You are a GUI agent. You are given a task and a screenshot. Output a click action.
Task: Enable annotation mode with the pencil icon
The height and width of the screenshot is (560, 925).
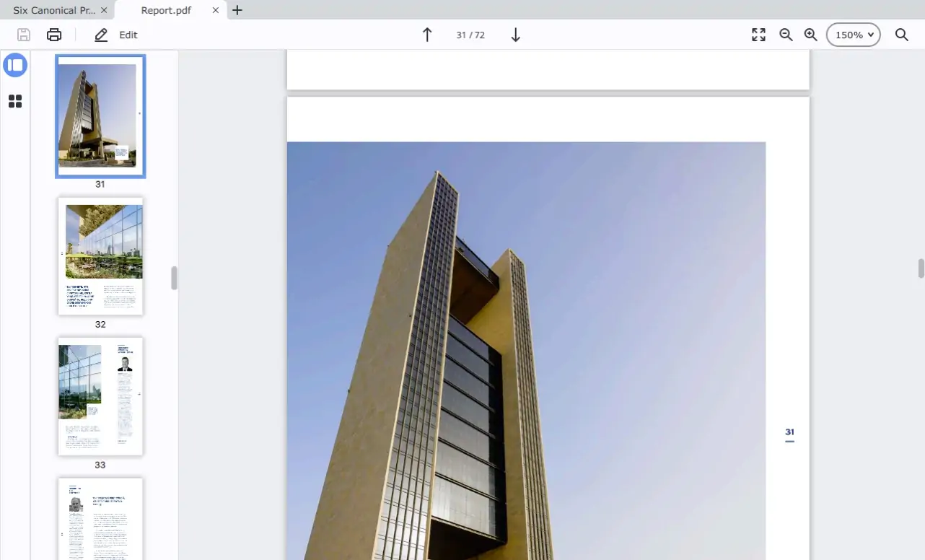pos(101,34)
